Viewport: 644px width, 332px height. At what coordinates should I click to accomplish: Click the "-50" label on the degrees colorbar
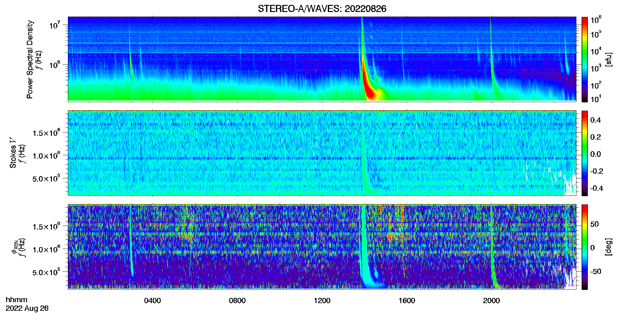pyautogui.click(x=596, y=271)
